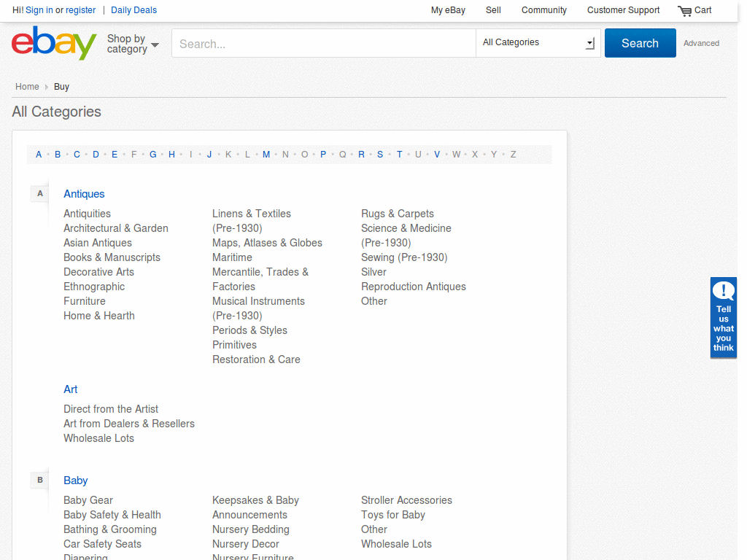Open the All Categories search dropdown
747x560 pixels.
[x=538, y=43]
